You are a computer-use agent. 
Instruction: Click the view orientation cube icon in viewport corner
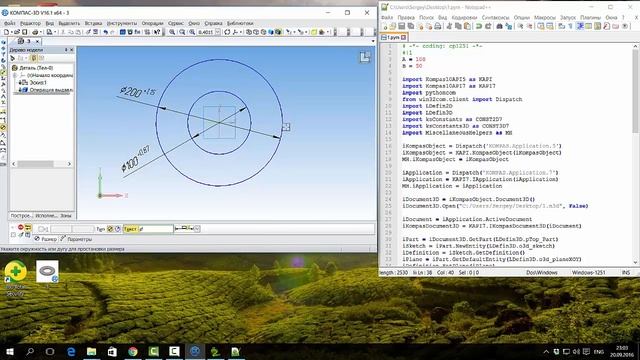[x=365, y=57]
